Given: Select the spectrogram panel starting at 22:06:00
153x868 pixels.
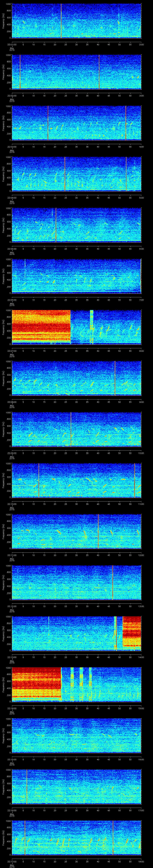Looking at the screenshot, I should pyautogui.click(x=76, y=276).
